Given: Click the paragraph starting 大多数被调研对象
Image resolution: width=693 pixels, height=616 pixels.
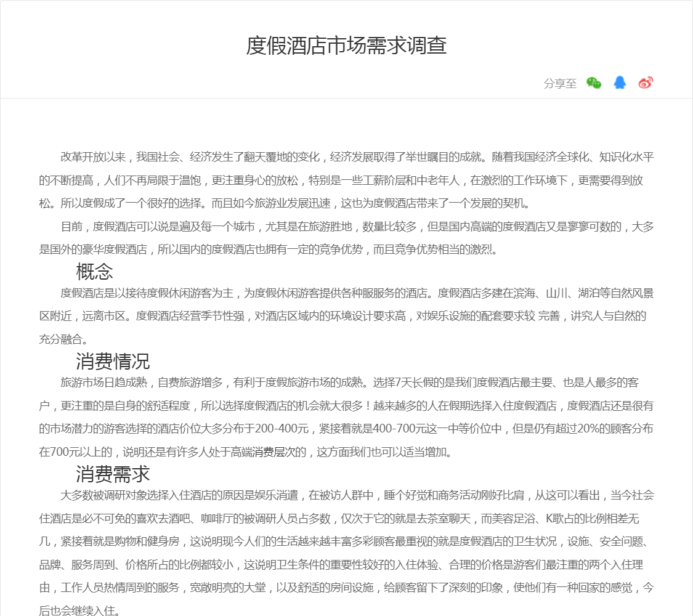Looking at the screenshot, I should coord(346,553).
